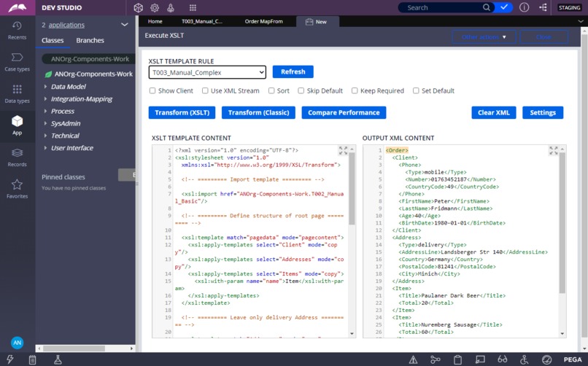
Task: Click the Search input field
Action: pos(444,7)
